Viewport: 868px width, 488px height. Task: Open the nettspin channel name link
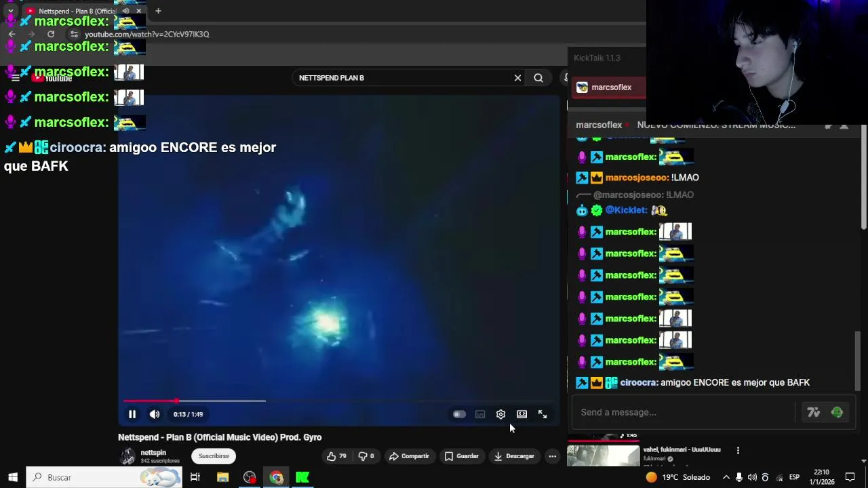pyautogui.click(x=153, y=453)
